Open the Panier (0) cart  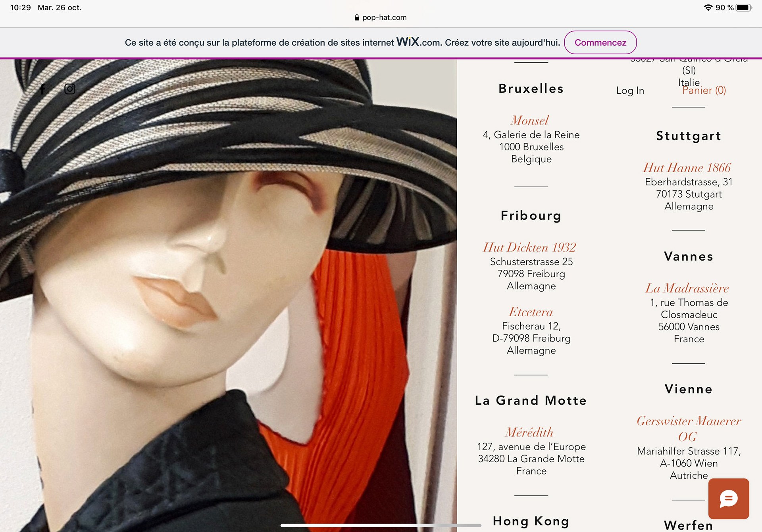(704, 90)
